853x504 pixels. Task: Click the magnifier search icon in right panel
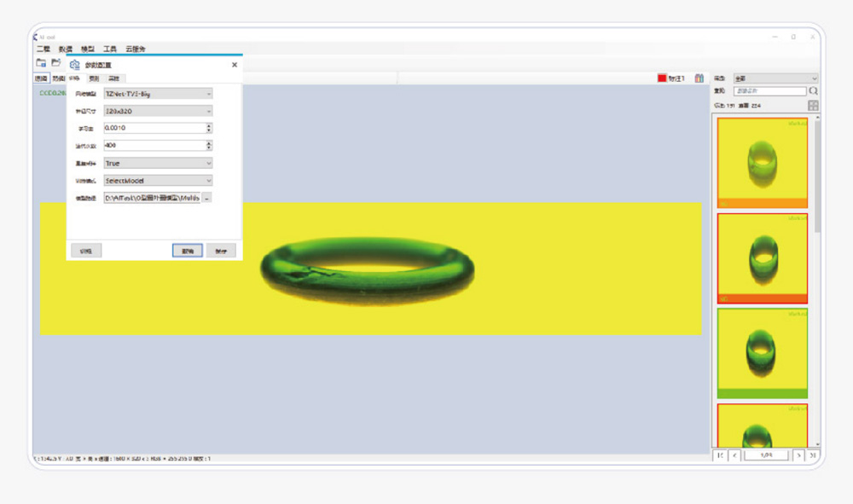pos(814,90)
